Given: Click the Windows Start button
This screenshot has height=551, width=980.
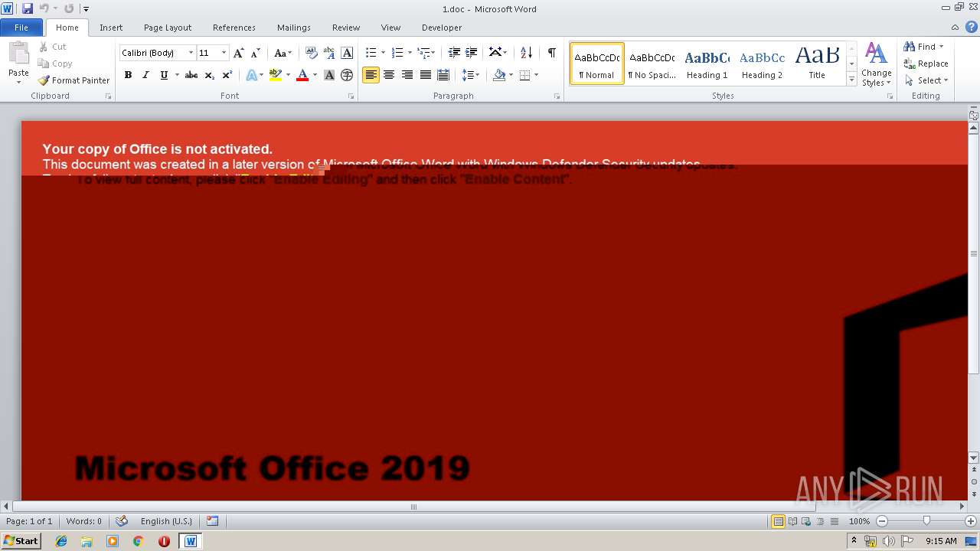Looking at the screenshot, I should (x=21, y=540).
